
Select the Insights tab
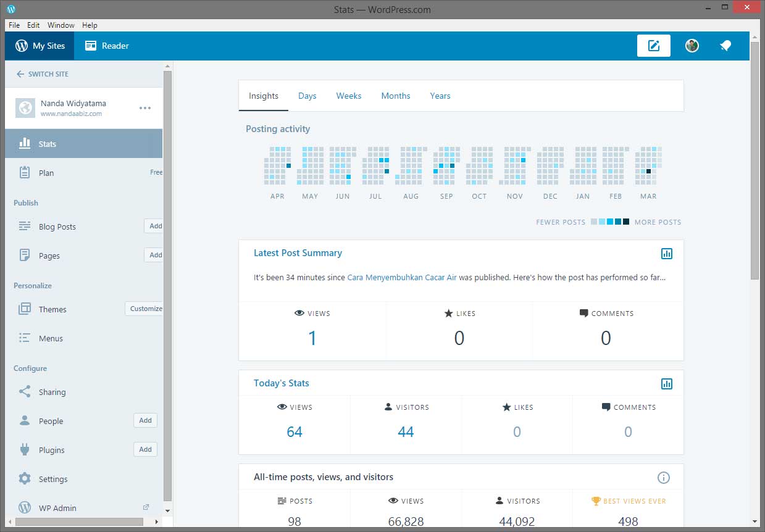point(264,96)
